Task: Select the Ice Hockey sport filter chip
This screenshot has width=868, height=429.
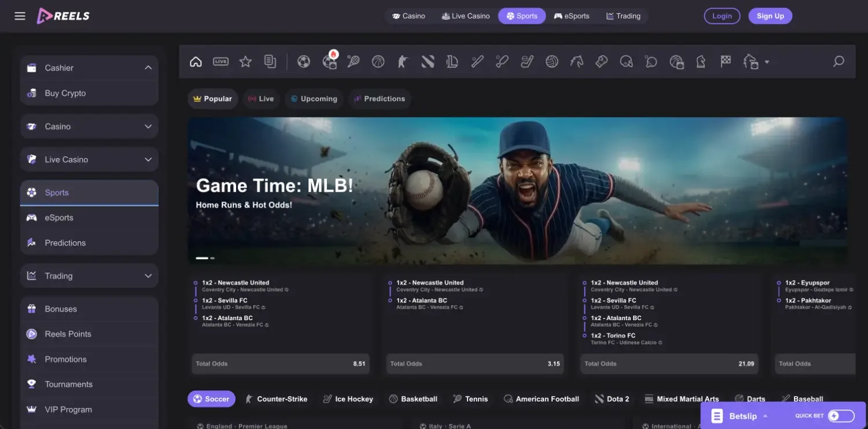Action: (348, 399)
